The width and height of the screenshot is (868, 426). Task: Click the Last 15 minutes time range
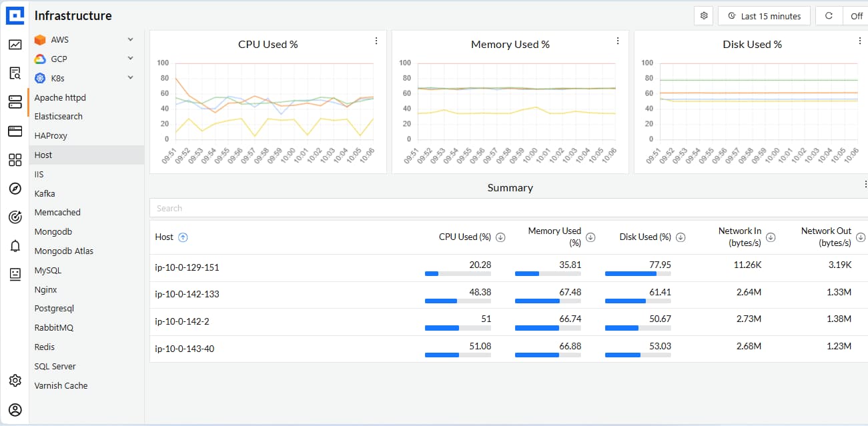point(764,15)
